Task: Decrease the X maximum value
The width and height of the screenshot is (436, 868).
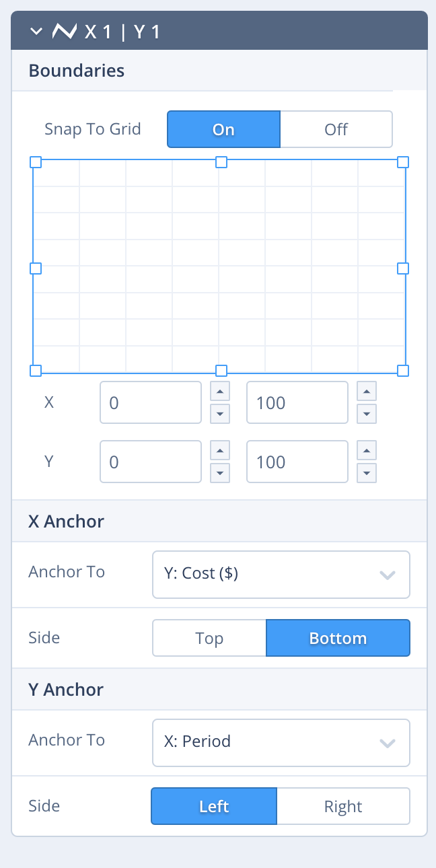Action: tap(366, 413)
